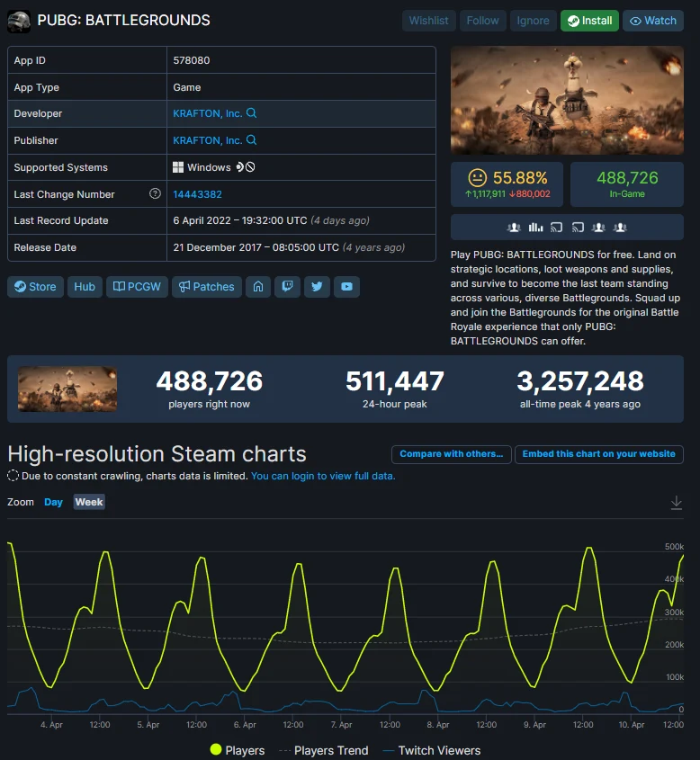
Task: Select the Day zoom option
Action: pyautogui.click(x=53, y=502)
